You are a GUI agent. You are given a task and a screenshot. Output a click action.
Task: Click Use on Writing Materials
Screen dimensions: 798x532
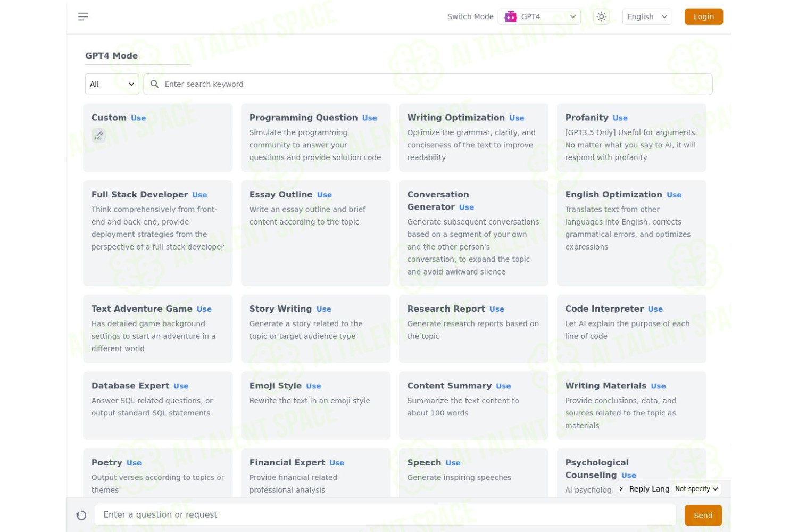click(658, 386)
